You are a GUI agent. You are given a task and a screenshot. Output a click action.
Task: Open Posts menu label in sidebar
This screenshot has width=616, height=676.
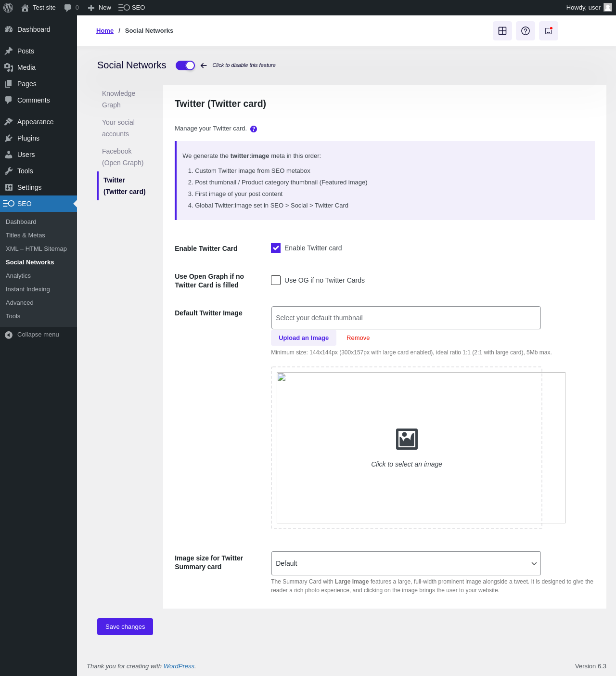26,51
